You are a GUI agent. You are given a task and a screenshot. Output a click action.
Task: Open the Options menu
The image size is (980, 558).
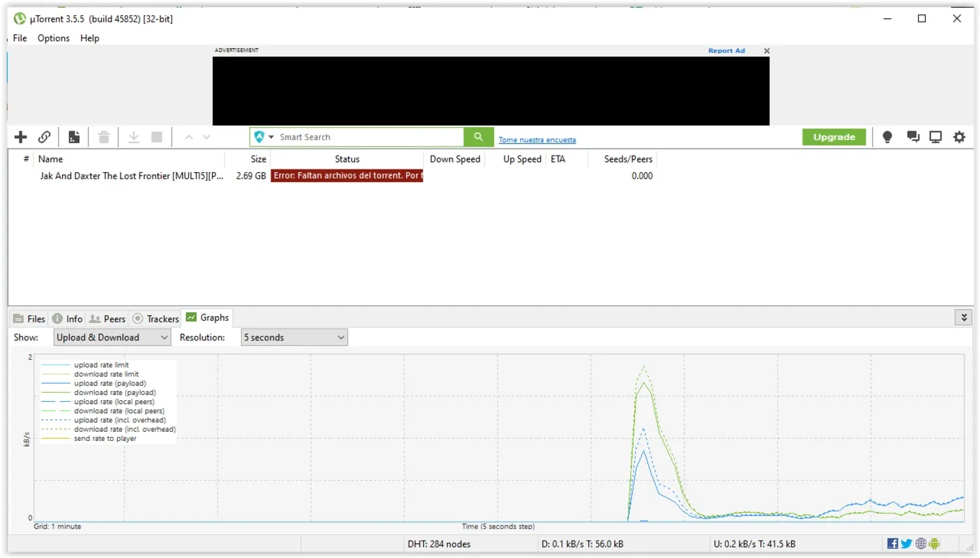click(54, 38)
